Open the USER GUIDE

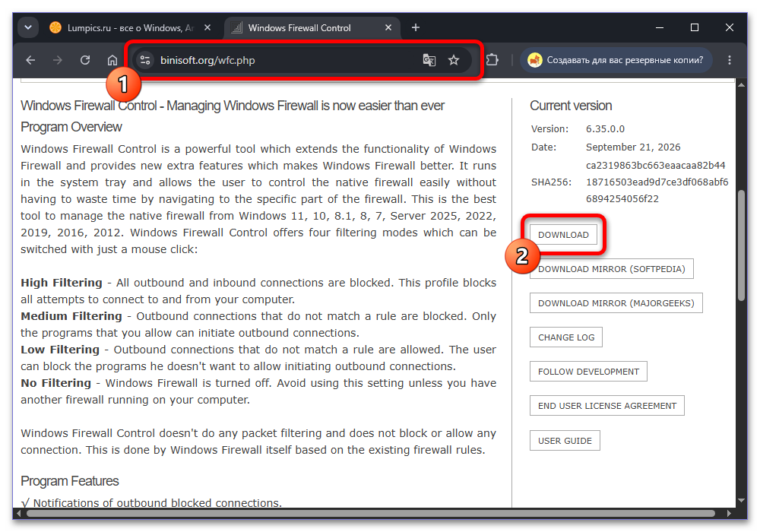click(565, 441)
